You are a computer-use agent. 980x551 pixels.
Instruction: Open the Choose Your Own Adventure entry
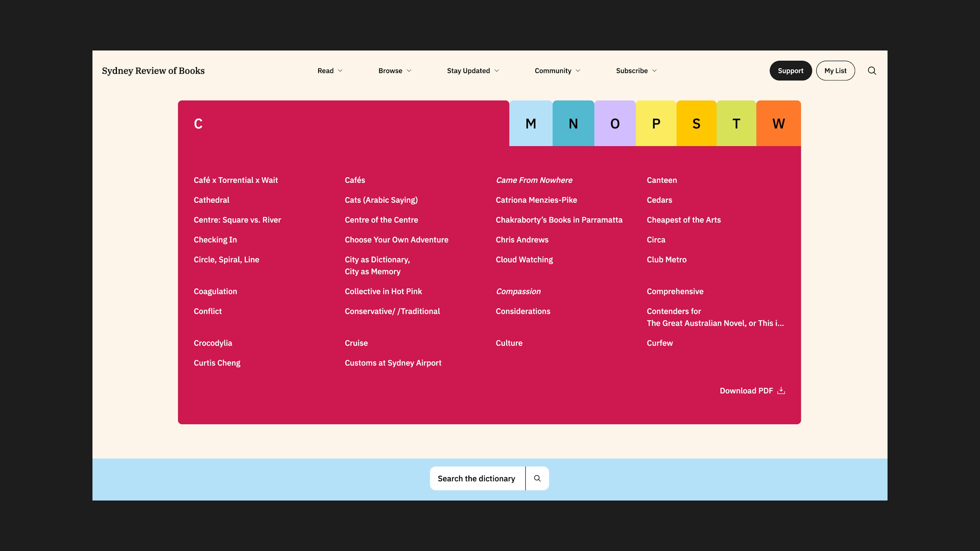coord(396,240)
